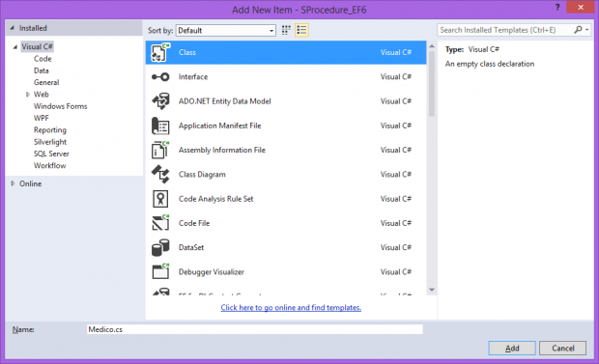
Task: Select the 'Class Diagram' text
Action: (202, 174)
